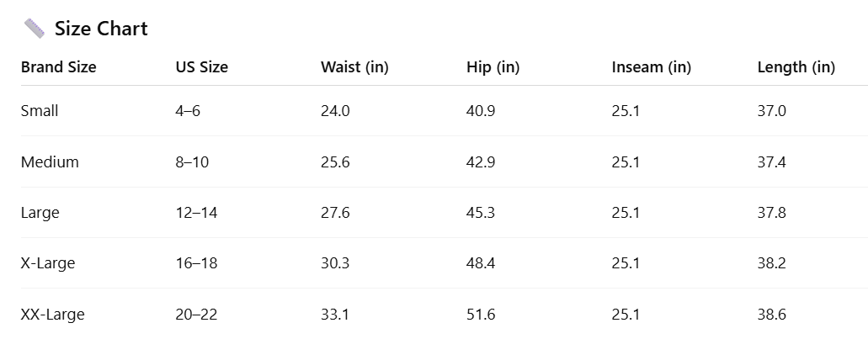The height and width of the screenshot is (360, 868).
Task: Click the 37.0 length value
Action: coord(772,111)
